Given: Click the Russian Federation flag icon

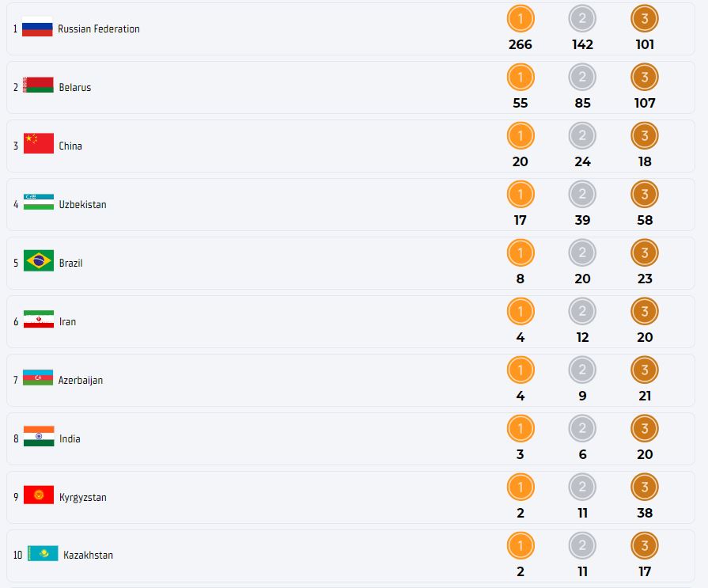Looking at the screenshot, I should point(37,28).
